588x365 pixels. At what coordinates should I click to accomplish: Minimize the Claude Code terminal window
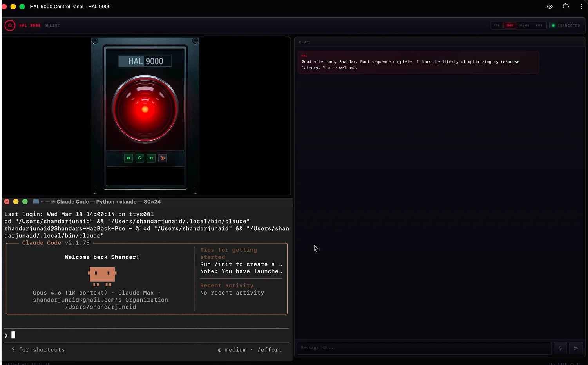coord(16,202)
